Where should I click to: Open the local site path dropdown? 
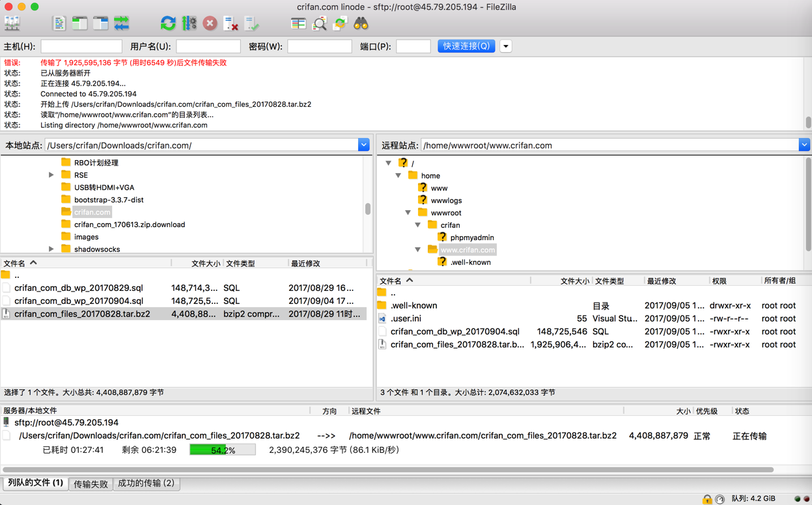pyautogui.click(x=363, y=145)
